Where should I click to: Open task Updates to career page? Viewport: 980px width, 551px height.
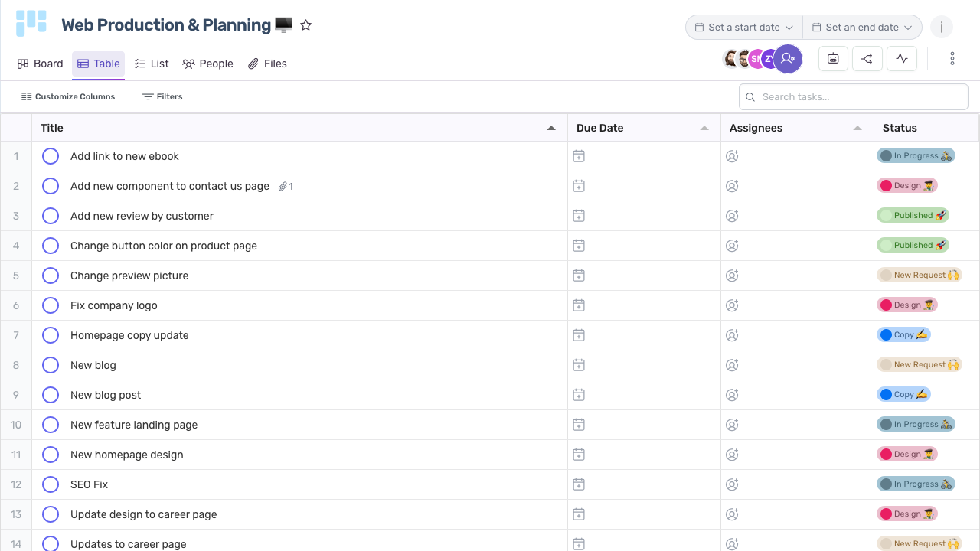click(129, 544)
